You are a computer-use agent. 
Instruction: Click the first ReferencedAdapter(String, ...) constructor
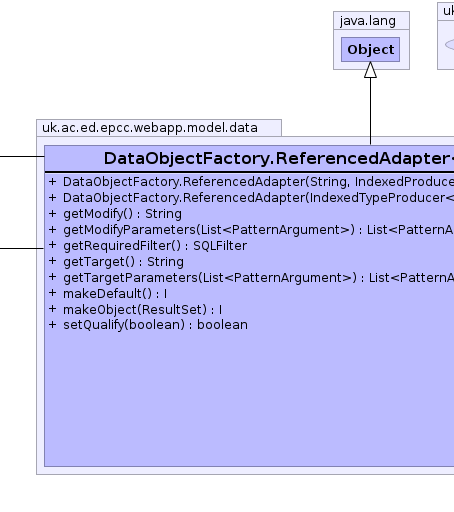258,182
